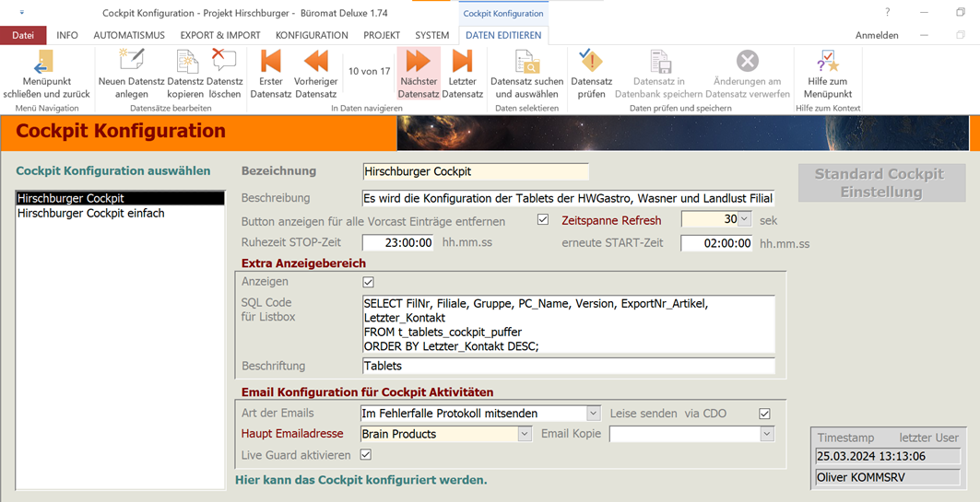The image size is (980, 502).
Task: Toggle Anzeigen checkbox in Extra Anzeigebereich
Action: (x=369, y=282)
